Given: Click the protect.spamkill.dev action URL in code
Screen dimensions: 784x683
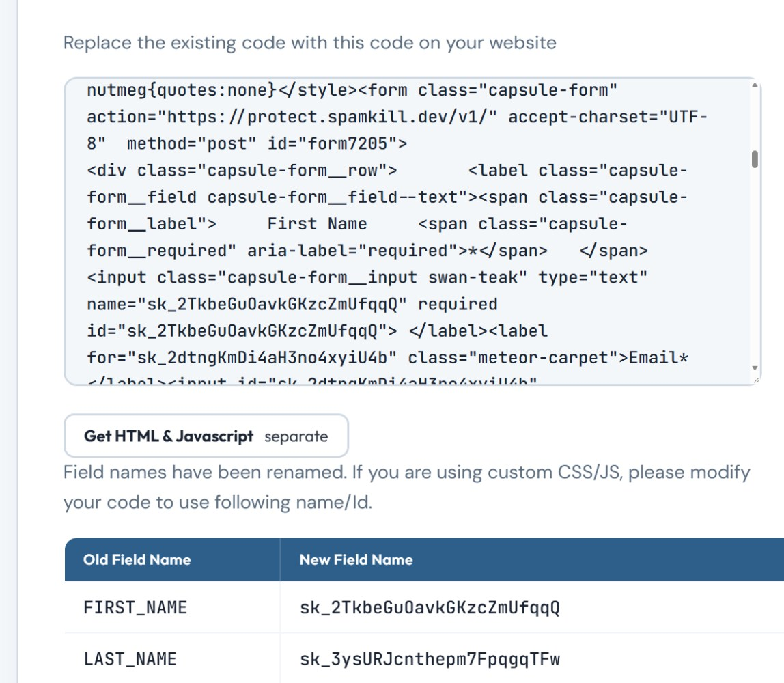Looking at the screenshot, I should pyautogui.click(x=327, y=117).
